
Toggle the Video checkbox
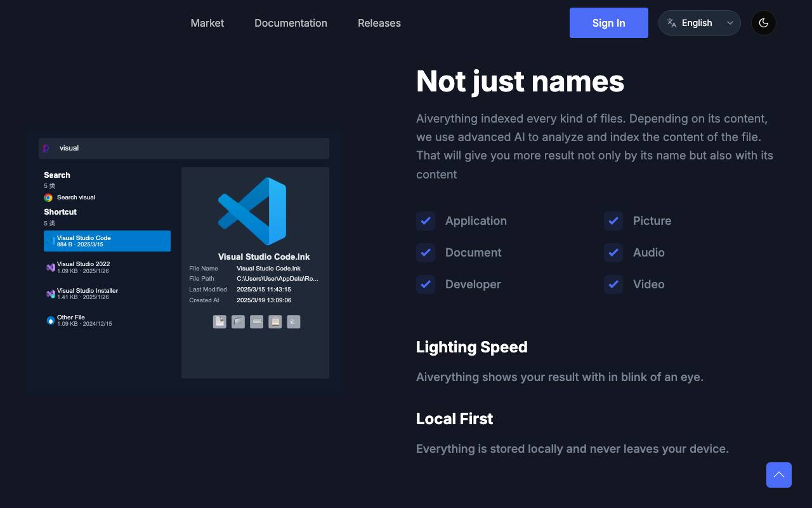[613, 284]
